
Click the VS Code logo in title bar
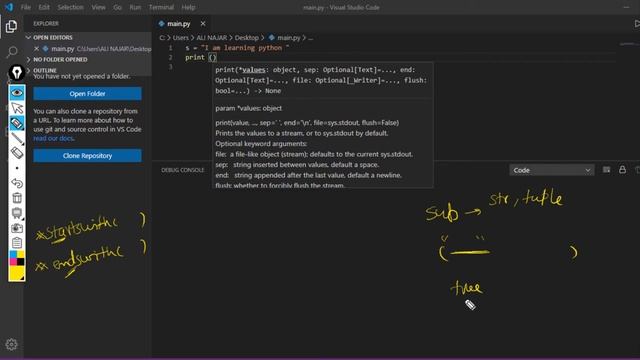coord(9,7)
